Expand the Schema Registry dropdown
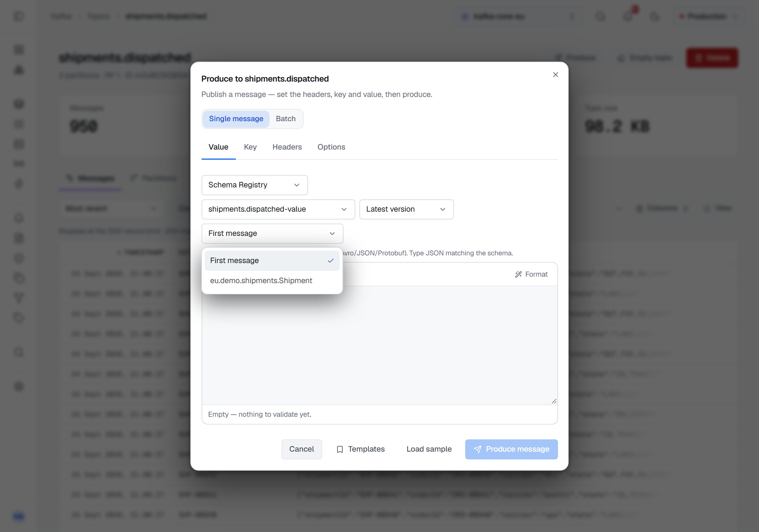Image resolution: width=759 pixels, height=532 pixels. click(254, 185)
